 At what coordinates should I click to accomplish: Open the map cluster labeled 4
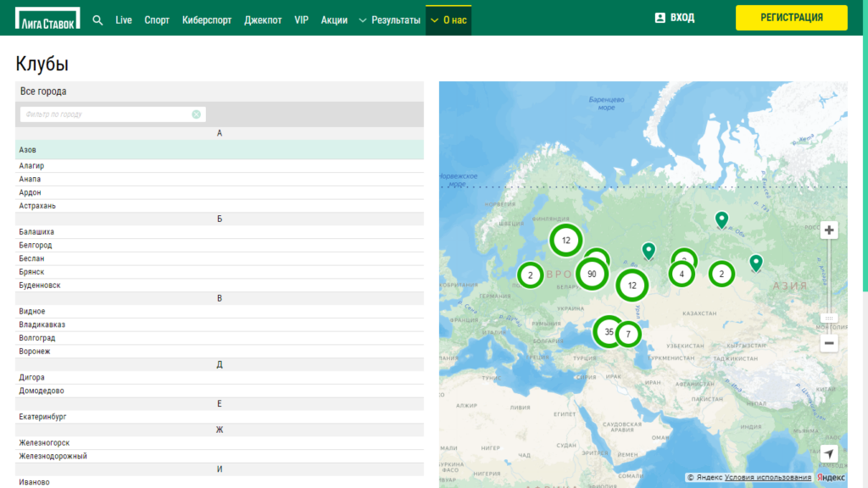point(682,274)
